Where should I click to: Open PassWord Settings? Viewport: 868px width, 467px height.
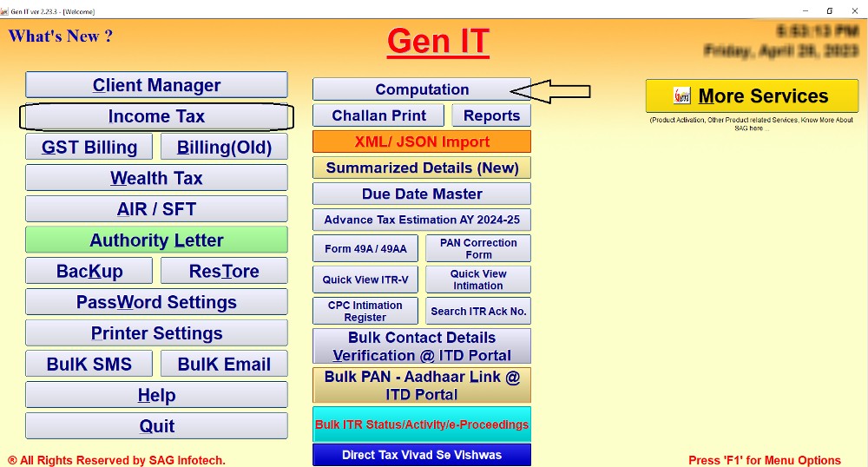[x=156, y=302]
